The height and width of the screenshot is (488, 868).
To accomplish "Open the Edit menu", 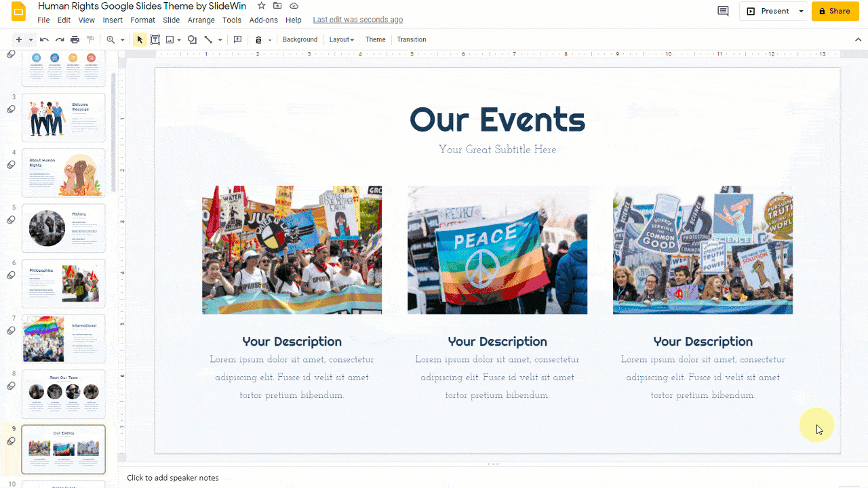I will (64, 20).
